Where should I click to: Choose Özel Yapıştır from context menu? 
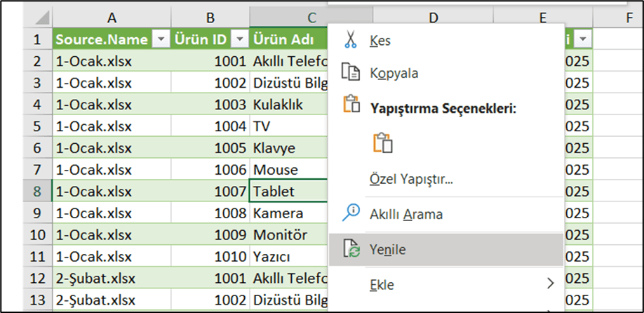click(x=411, y=180)
